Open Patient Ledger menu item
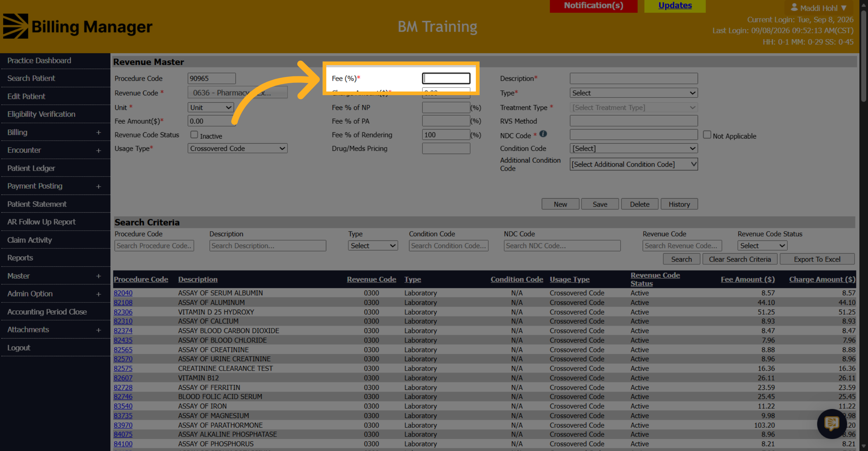Image resolution: width=868 pixels, height=451 pixels. point(31,168)
